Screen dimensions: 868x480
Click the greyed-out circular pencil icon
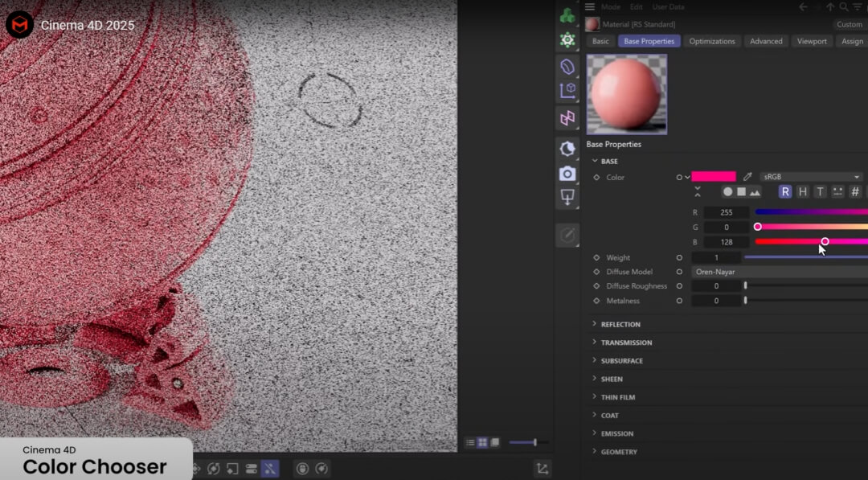pyautogui.click(x=567, y=236)
